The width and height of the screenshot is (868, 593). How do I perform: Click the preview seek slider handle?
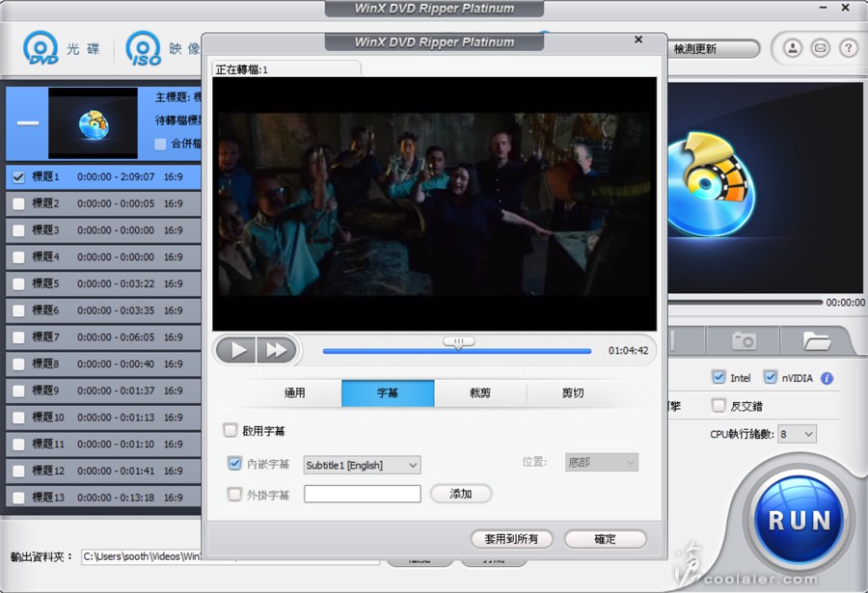[x=458, y=342]
